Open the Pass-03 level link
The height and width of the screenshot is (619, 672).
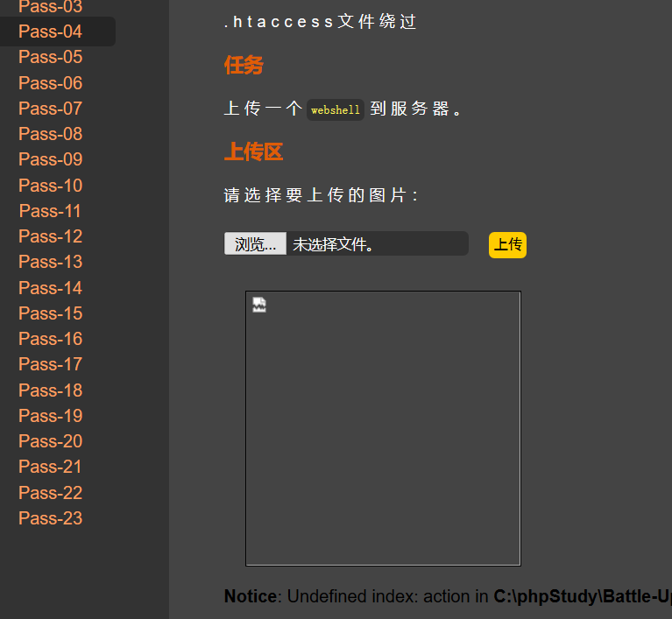(50, 6)
